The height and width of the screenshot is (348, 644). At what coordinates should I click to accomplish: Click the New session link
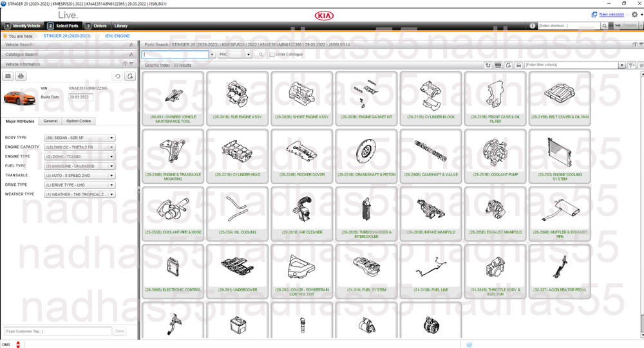tap(612, 14)
